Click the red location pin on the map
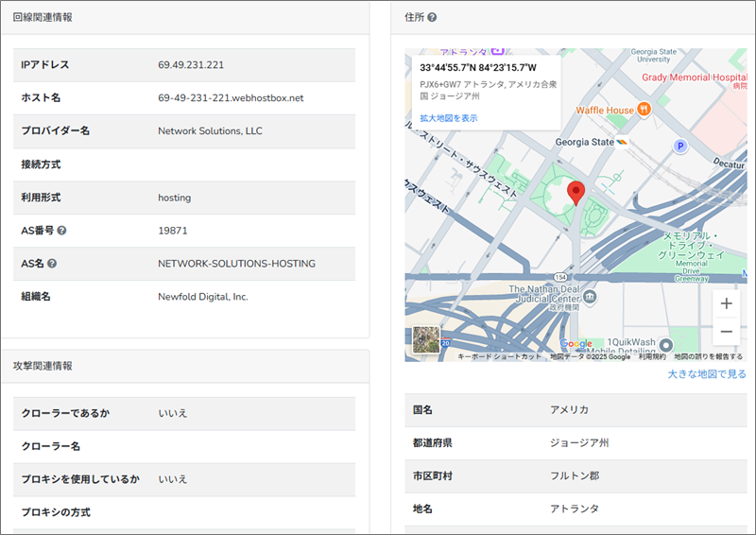The height and width of the screenshot is (535, 756). pyautogui.click(x=576, y=193)
